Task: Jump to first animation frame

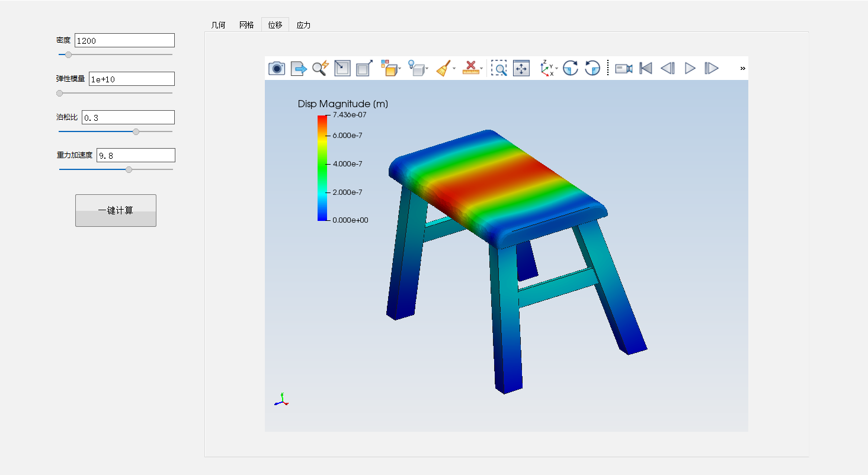Action: point(646,68)
